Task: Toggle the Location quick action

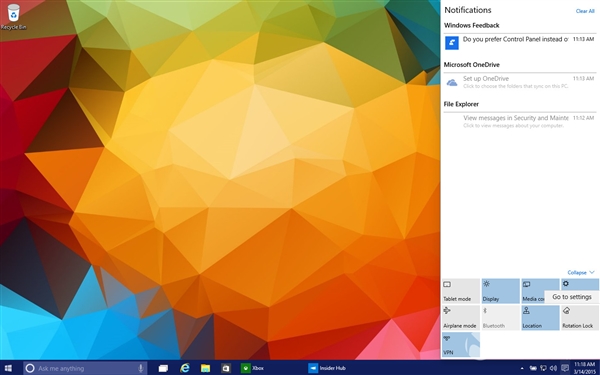Action: tap(540, 318)
